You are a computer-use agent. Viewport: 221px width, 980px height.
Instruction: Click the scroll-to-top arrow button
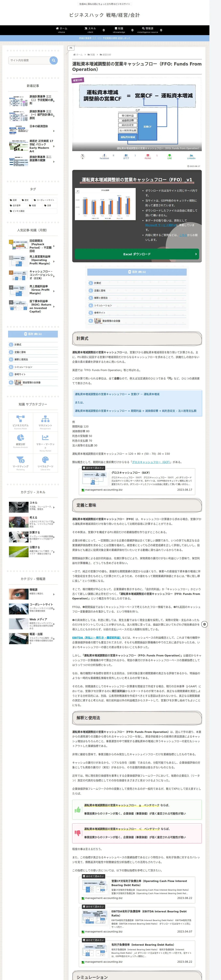tap(205, 624)
